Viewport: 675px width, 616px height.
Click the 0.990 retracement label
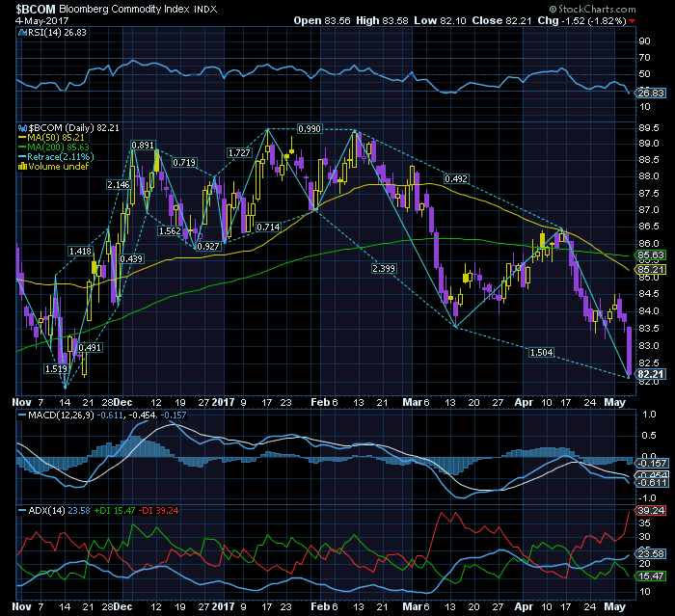(310, 129)
